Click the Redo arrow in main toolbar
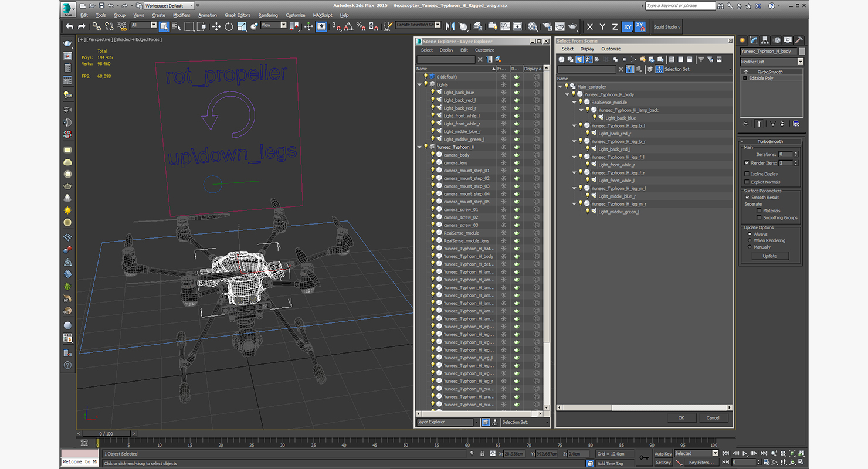 [82, 26]
